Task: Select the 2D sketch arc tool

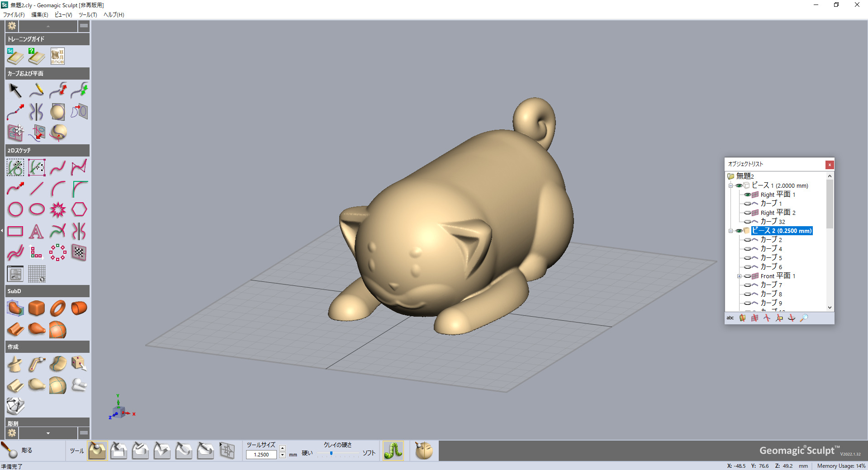Action: (58, 188)
